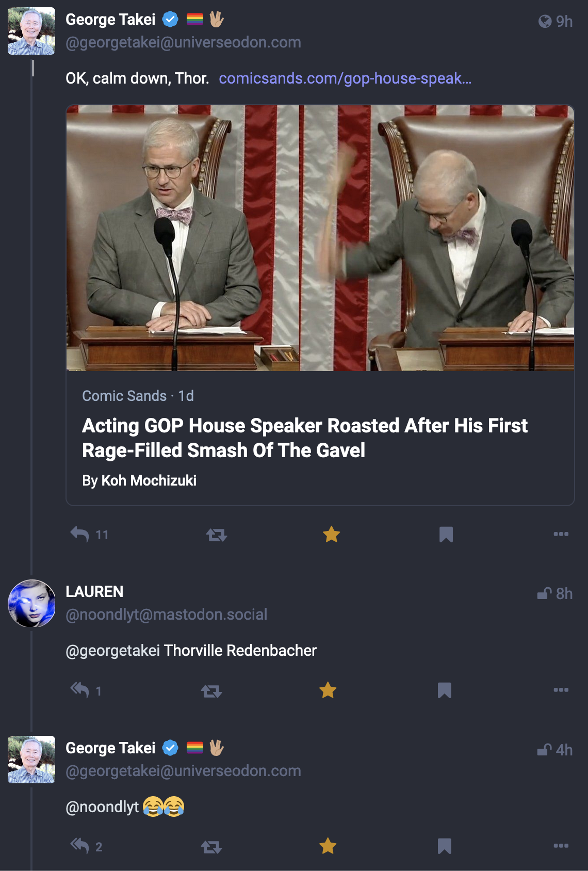Image resolution: width=588 pixels, height=871 pixels.
Task: Bookmark LAUREN's reply
Action: pyautogui.click(x=444, y=690)
